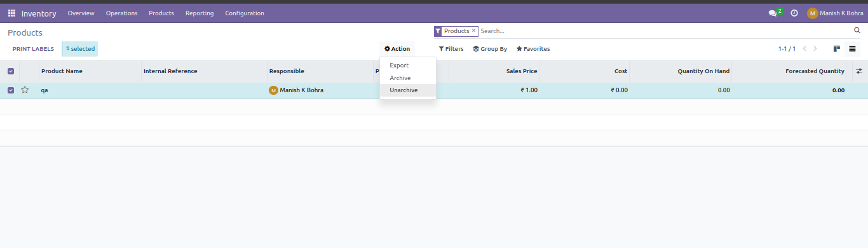The image size is (868, 248).
Task: Click the ₹ 0.00 cost cell
Action: click(619, 90)
